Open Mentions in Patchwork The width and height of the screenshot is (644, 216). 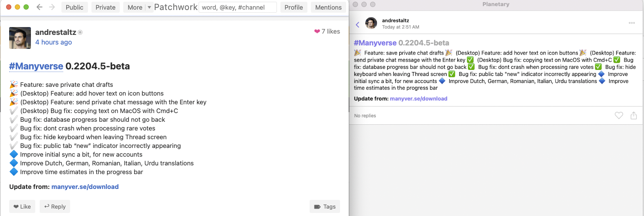pyautogui.click(x=328, y=7)
